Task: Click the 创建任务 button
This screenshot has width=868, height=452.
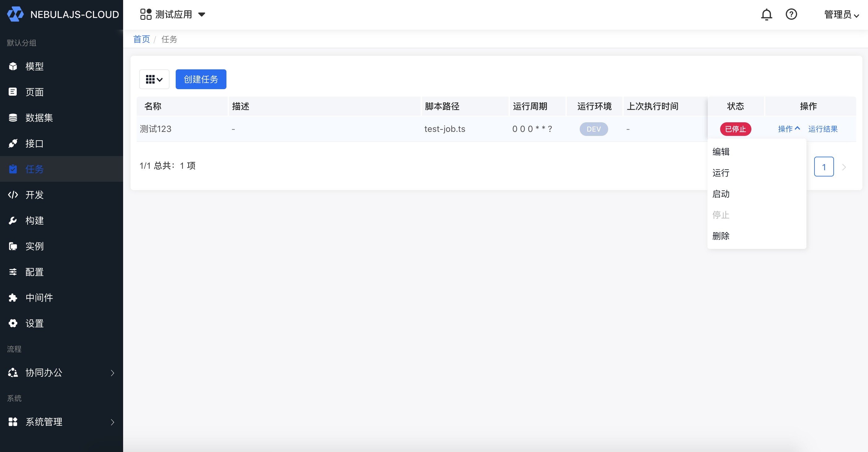Action: [201, 79]
